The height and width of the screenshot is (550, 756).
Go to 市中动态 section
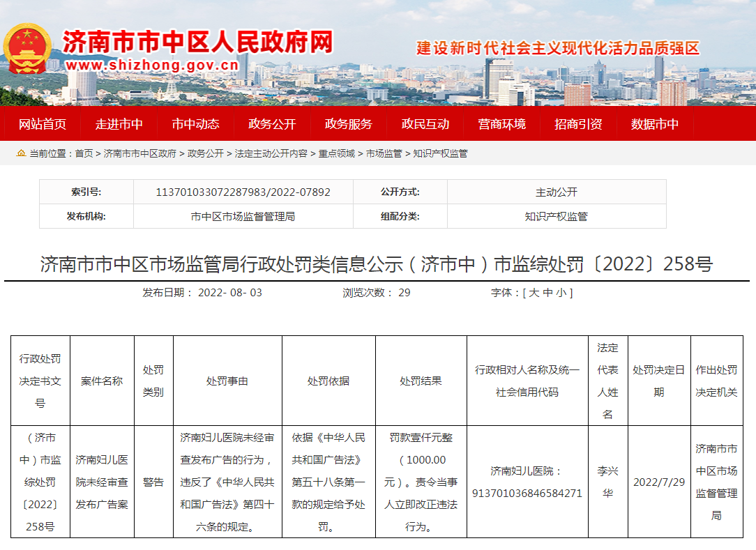[196, 124]
